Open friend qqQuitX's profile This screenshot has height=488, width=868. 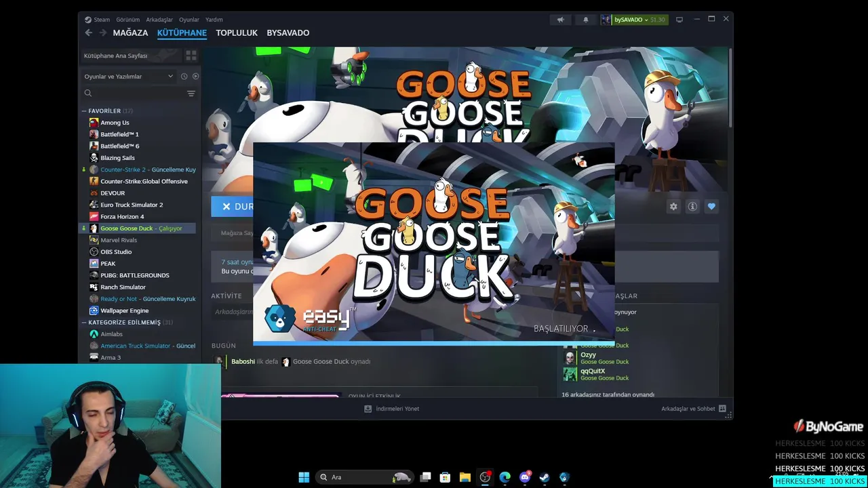593,371
